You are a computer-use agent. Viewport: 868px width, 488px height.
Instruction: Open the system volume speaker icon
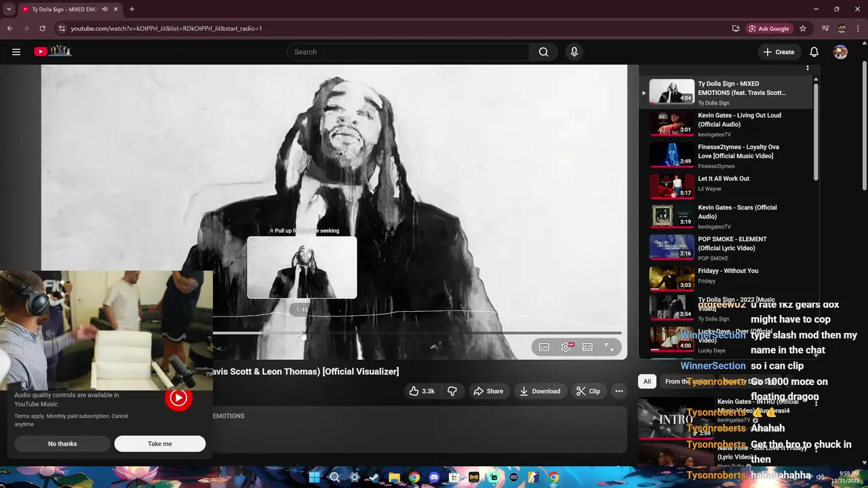(x=821, y=477)
